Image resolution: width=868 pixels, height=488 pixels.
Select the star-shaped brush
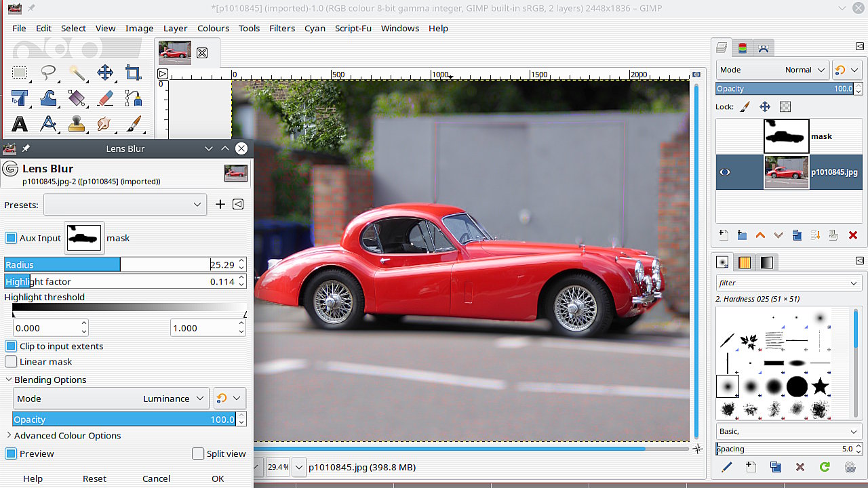pyautogui.click(x=820, y=386)
